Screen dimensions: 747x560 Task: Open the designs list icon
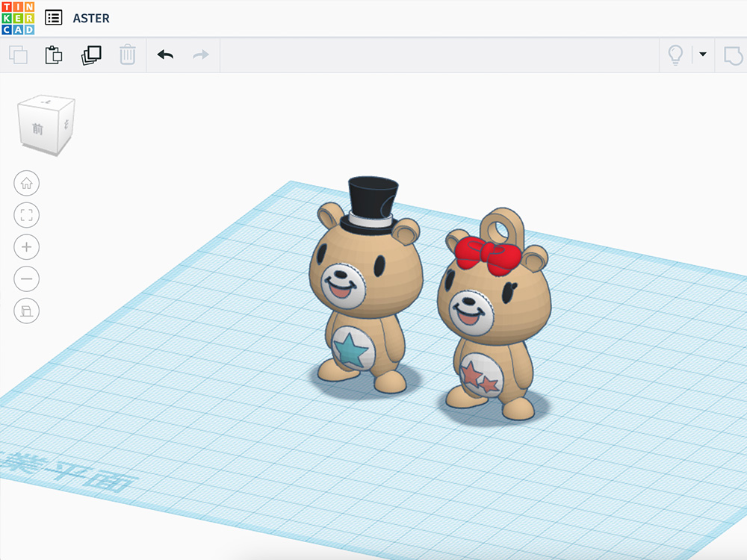pyautogui.click(x=54, y=18)
